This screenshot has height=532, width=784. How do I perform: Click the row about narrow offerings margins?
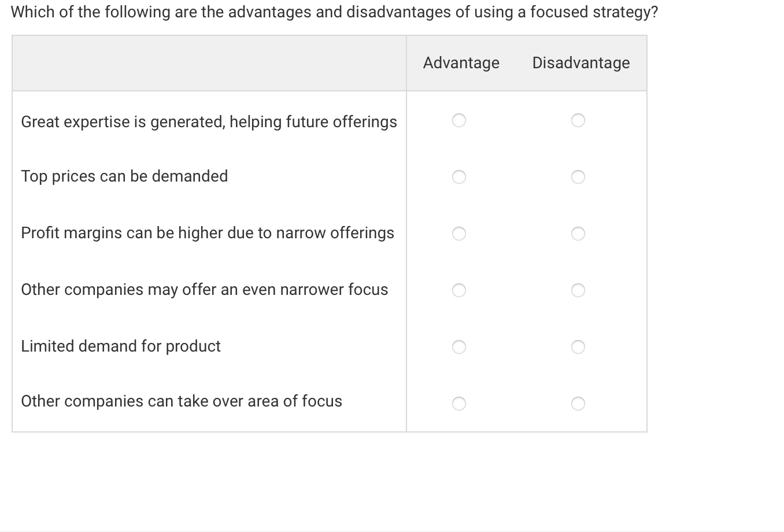pyautogui.click(x=208, y=233)
